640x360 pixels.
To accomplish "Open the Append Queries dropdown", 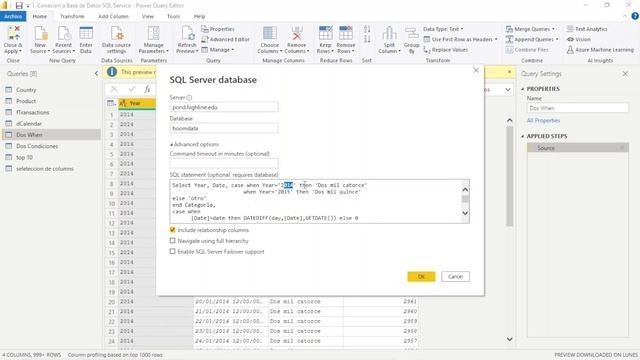I will coord(532,39).
